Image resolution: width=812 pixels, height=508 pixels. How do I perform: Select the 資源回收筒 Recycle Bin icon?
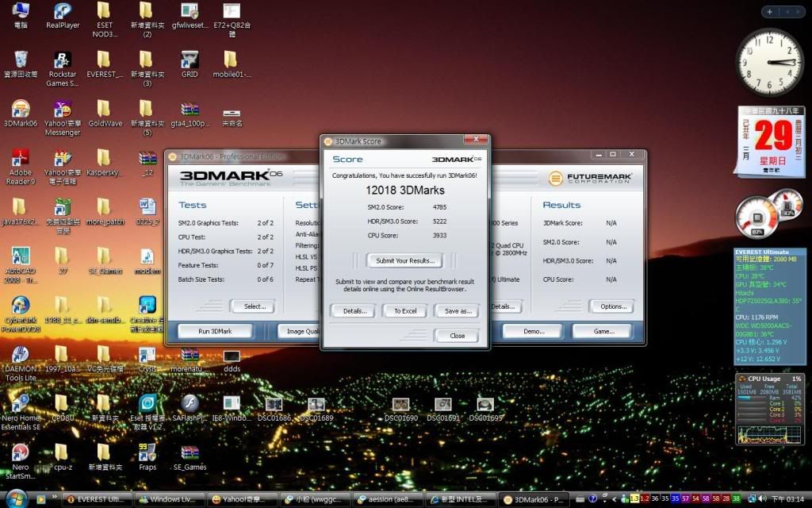point(20,64)
